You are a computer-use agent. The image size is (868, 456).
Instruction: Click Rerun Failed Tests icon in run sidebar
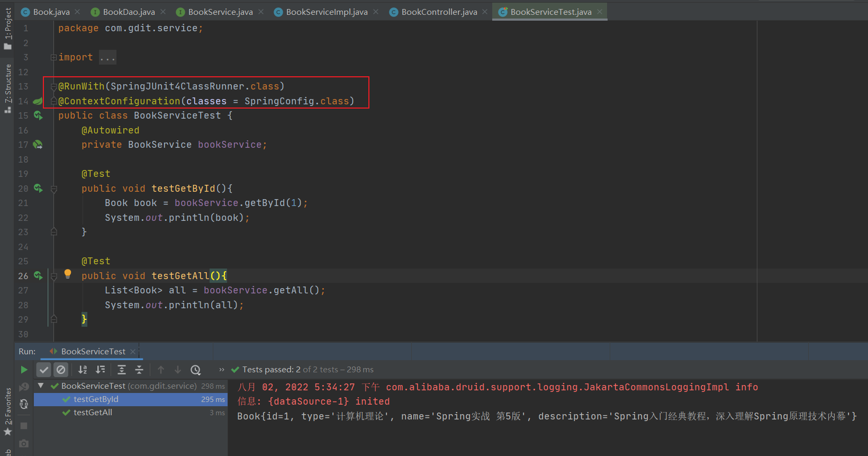coord(24,387)
